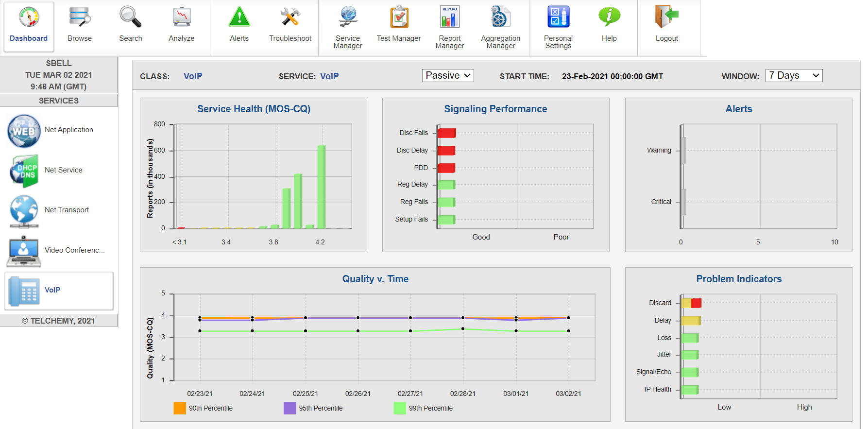The height and width of the screenshot is (429, 868).
Task: Select the Troubleshoot tools icon
Action: [290, 17]
